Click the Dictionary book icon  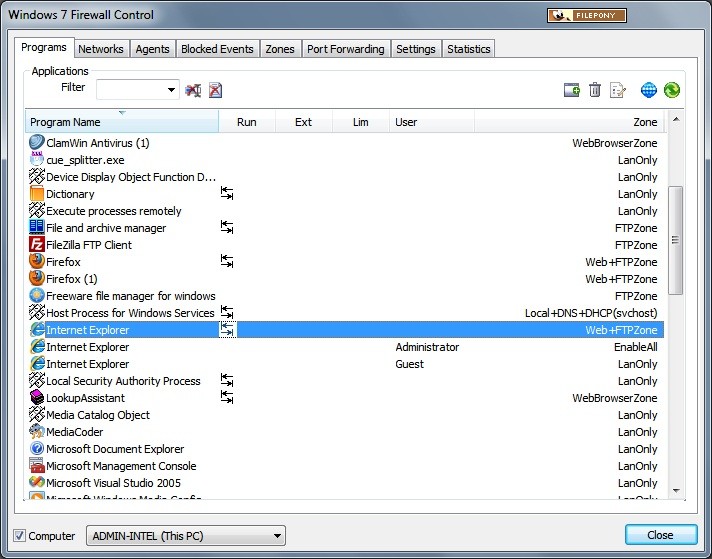37,193
